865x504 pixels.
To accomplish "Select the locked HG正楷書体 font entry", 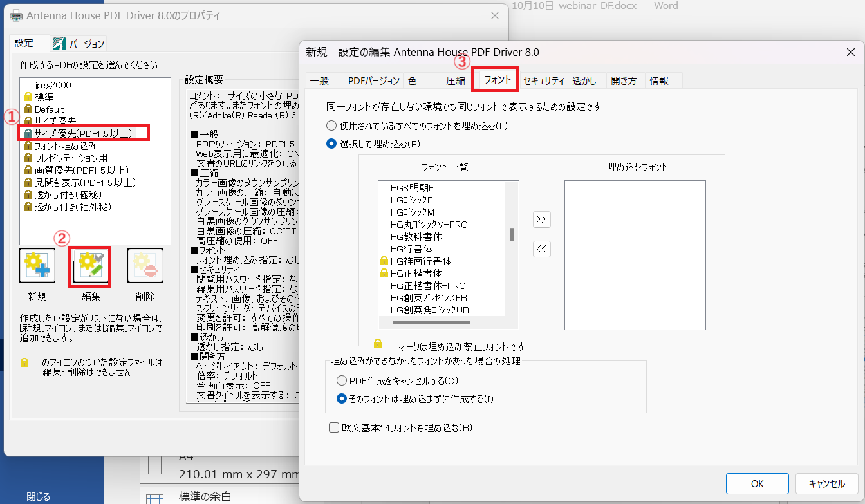I will pos(416,274).
